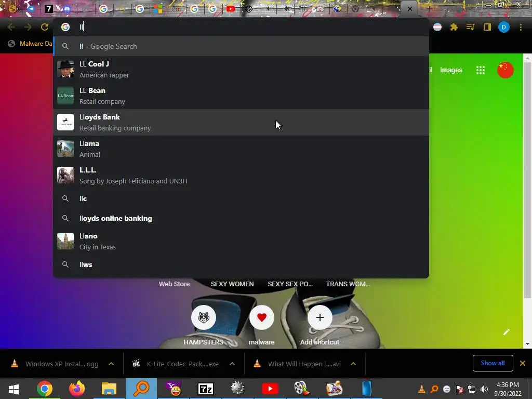Open the orange magnifier search app in taskbar
The image size is (532, 399).
pyautogui.click(x=141, y=389)
